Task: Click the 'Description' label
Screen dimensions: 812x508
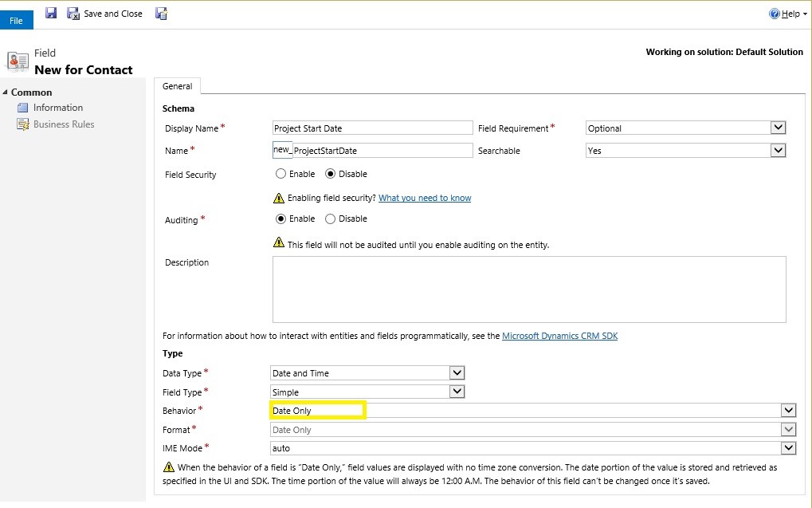Action: (x=187, y=262)
